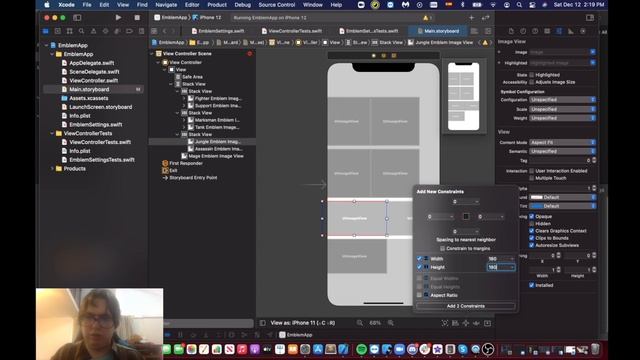
Task: Toggle Clears Graphics Context checkbox
Action: [531, 231]
